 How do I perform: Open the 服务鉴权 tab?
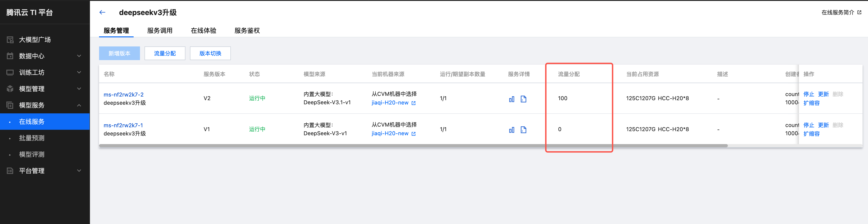pos(247,31)
